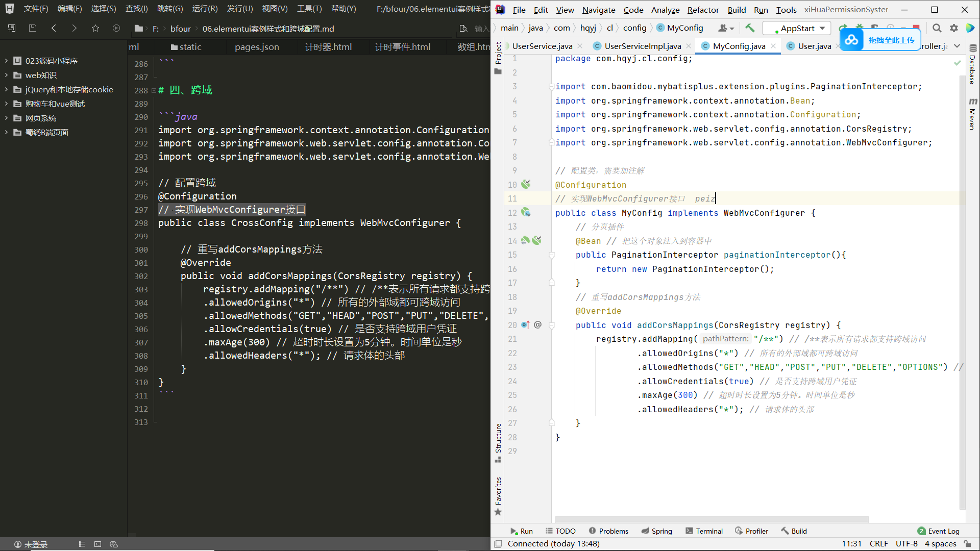Switch to the UserServiceImpl.java tab
The width and height of the screenshot is (980, 551).
coord(642,46)
